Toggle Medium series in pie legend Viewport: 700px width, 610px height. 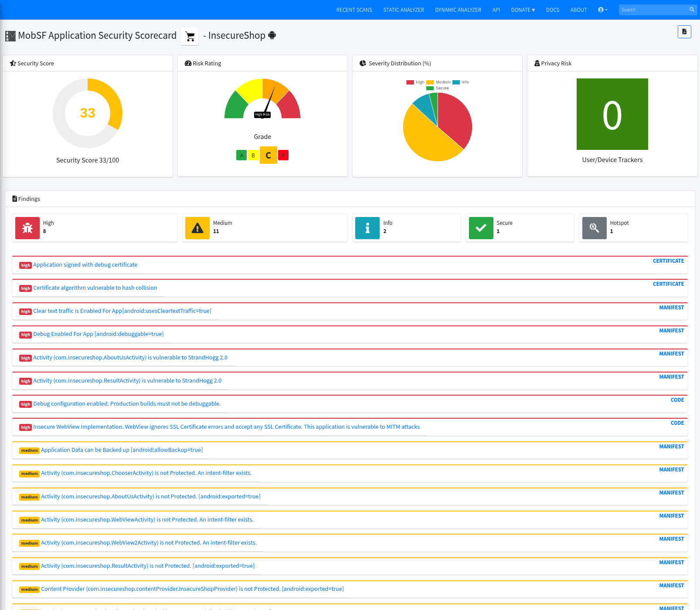tap(438, 82)
